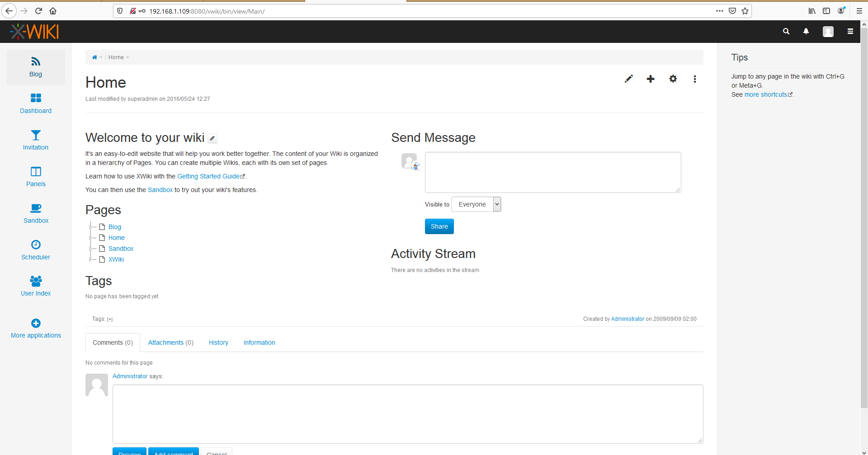Open the notifications bell icon
The image size is (868, 455).
(x=806, y=31)
